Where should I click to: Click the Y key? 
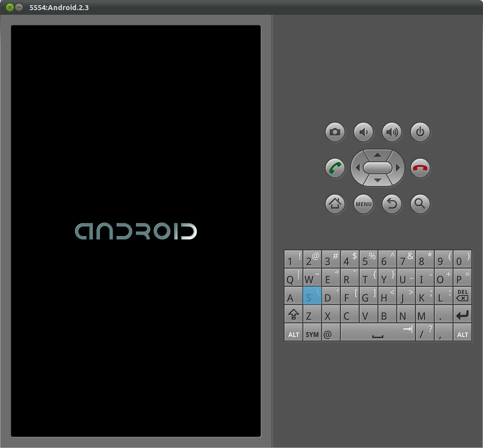387,278
